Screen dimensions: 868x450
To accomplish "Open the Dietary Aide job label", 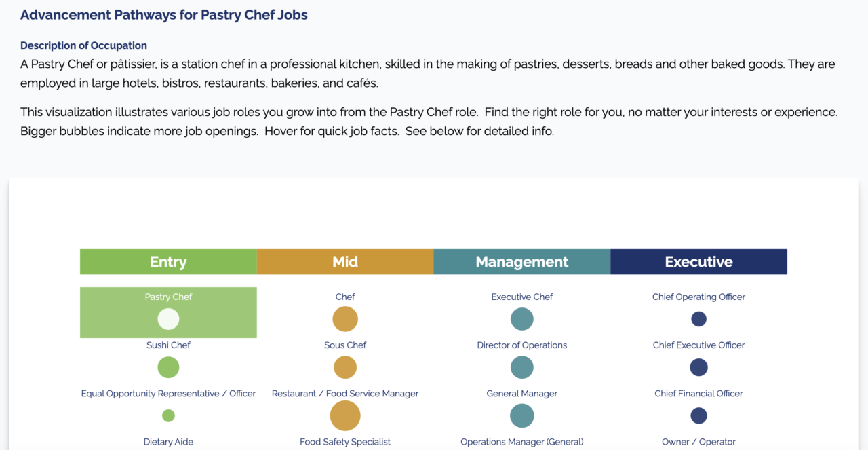I will [168, 442].
